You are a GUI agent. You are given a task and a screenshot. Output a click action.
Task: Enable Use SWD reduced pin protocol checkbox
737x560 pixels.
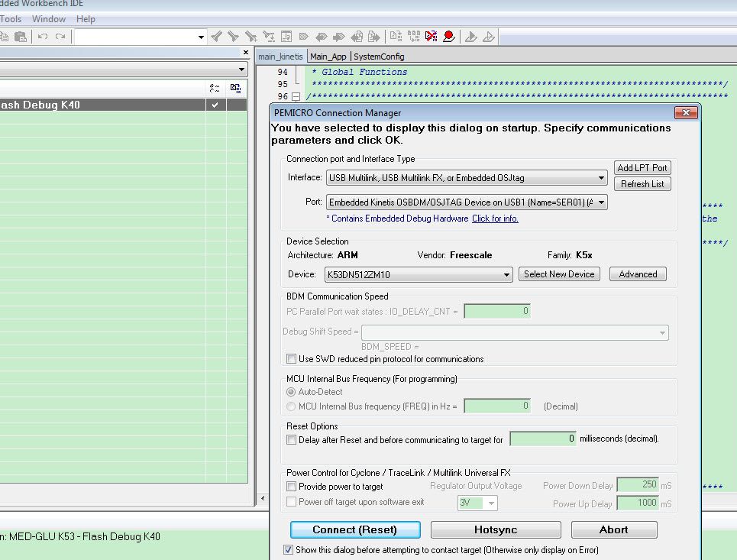[x=292, y=359]
